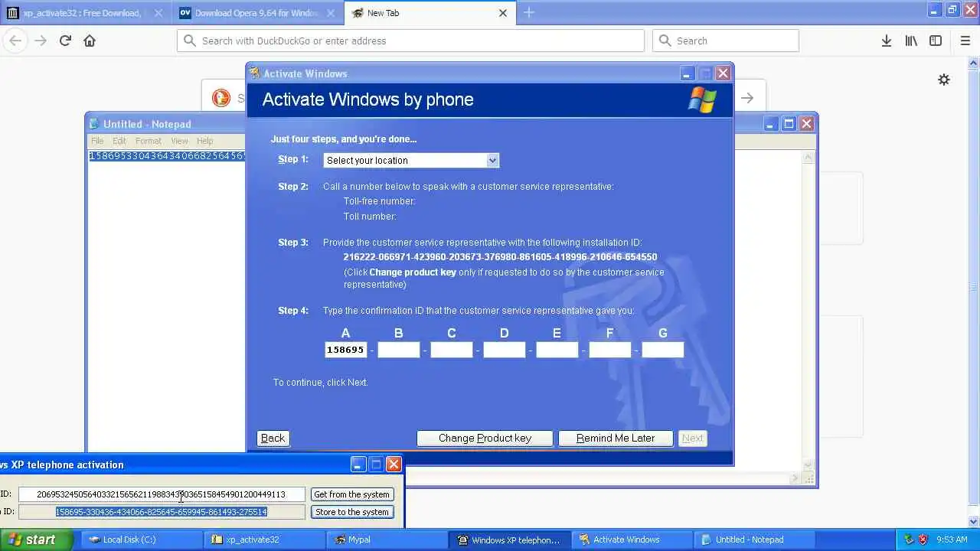This screenshot has height=551, width=980.
Task: Maximize the Notepad window
Action: point(789,123)
